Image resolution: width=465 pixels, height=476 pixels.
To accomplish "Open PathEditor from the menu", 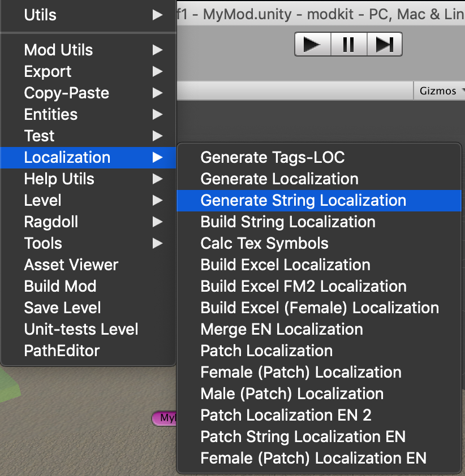I will (x=62, y=350).
